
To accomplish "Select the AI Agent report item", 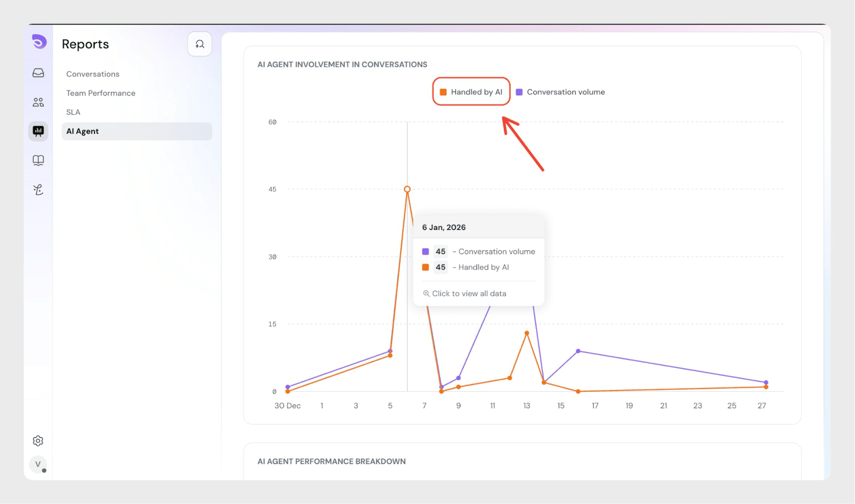I will (83, 131).
